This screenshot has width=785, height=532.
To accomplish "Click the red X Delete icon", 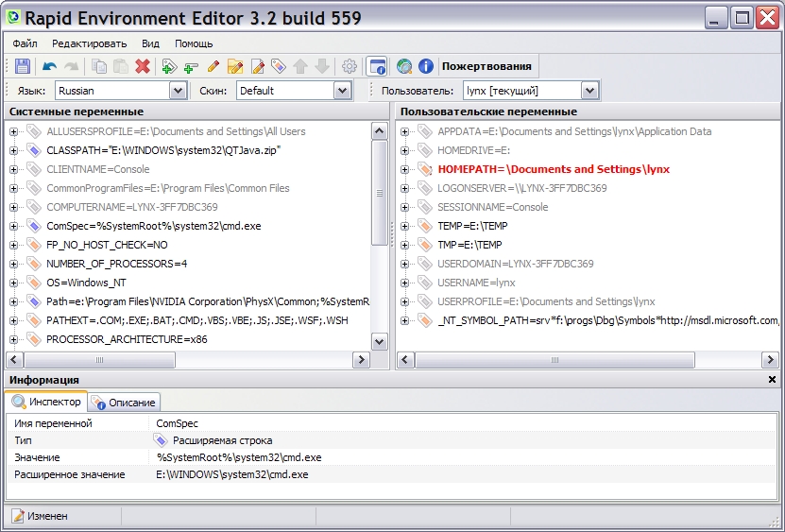I will pos(143,66).
